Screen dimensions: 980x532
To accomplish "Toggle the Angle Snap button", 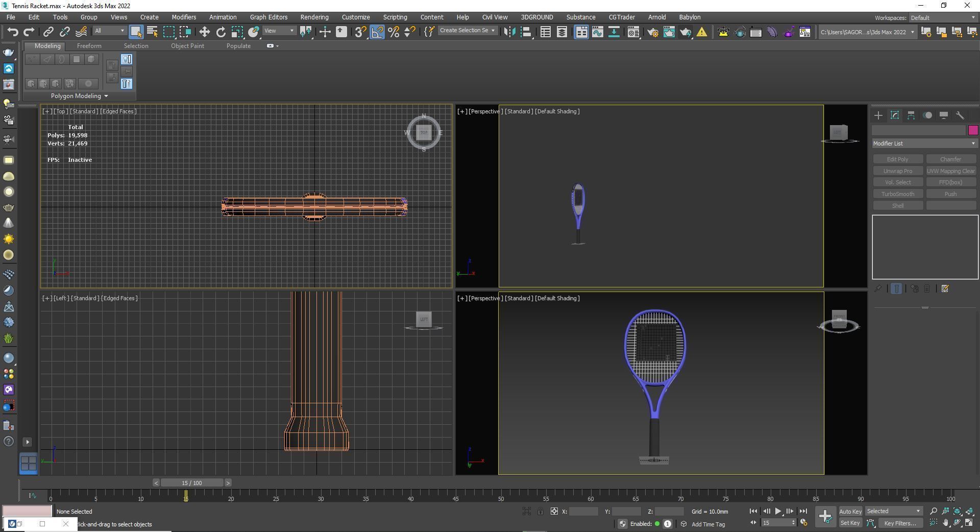I will pos(377,32).
